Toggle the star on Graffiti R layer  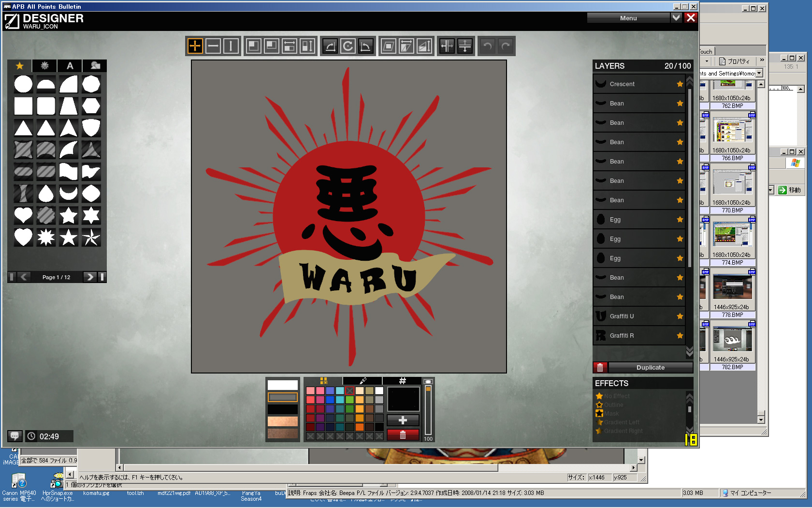[680, 336]
